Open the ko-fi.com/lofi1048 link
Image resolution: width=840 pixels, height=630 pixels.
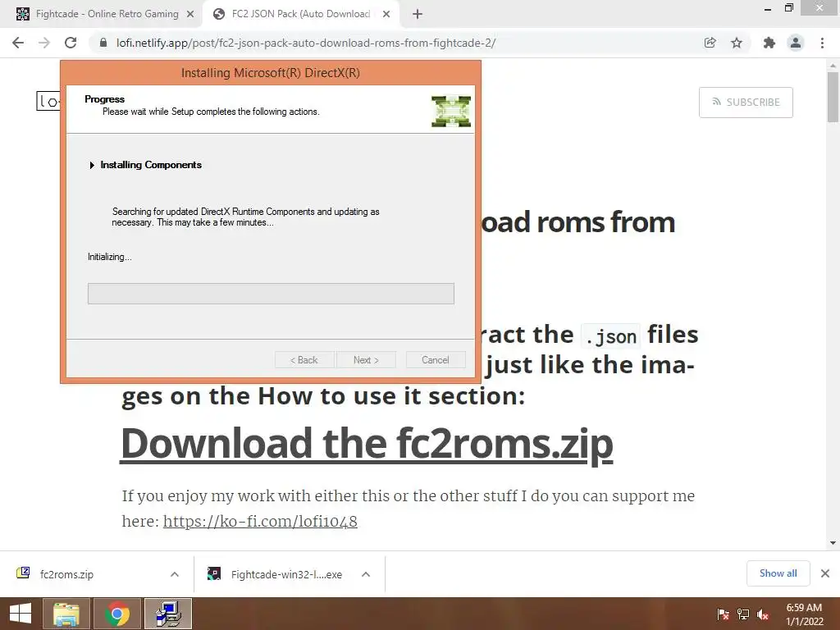[x=260, y=521]
